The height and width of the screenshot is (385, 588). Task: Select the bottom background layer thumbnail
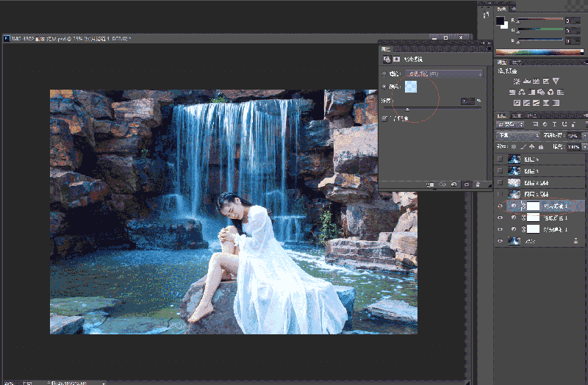click(512, 240)
